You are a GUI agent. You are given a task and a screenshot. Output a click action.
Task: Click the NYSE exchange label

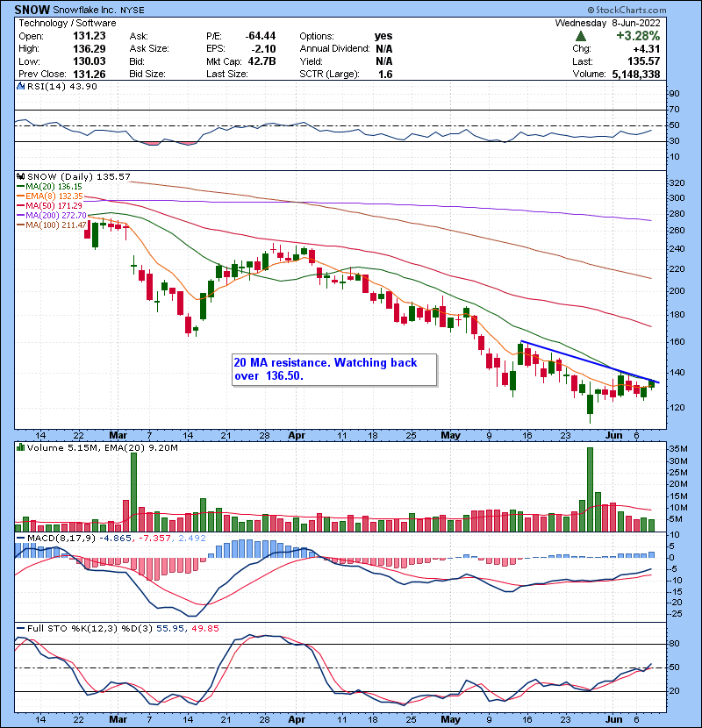(132, 11)
